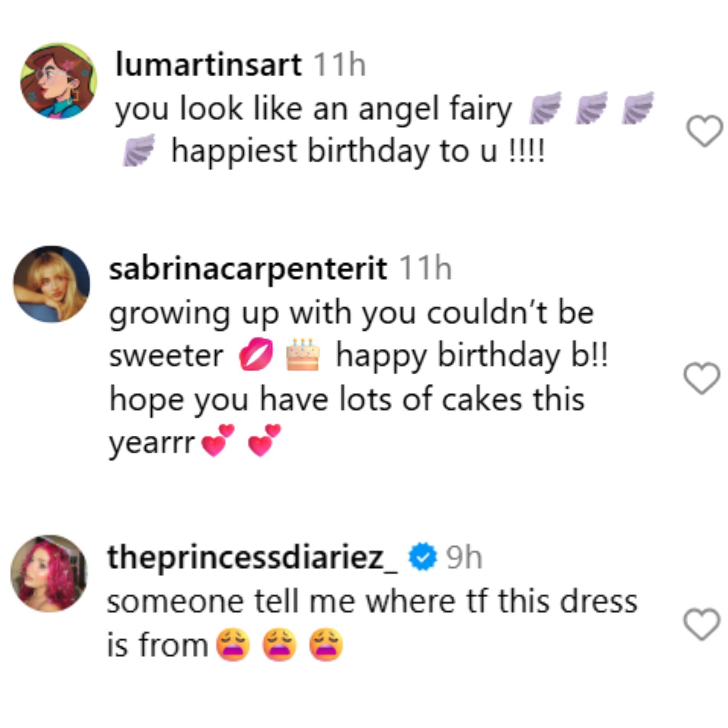Screen dimensions: 728x728
Task: Like sabrinacarpenterit's birthday comment
Action: 702,378
